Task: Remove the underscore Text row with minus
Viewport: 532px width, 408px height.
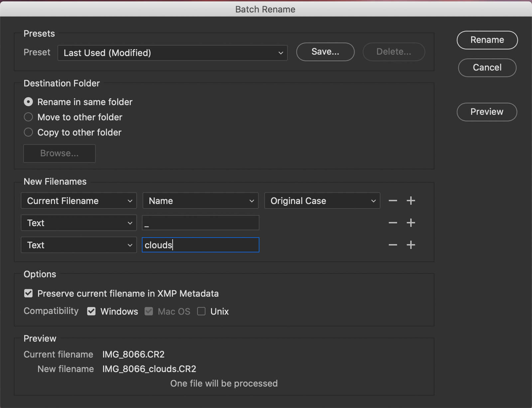Action: [393, 223]
